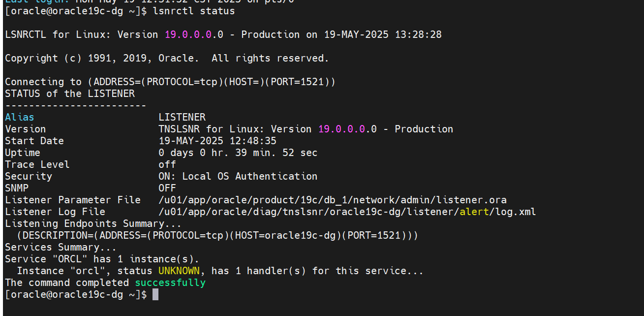Click the dashed separator under STATUS heading
This screenshot has height=316, width=644.
click(x=76, y=105)
